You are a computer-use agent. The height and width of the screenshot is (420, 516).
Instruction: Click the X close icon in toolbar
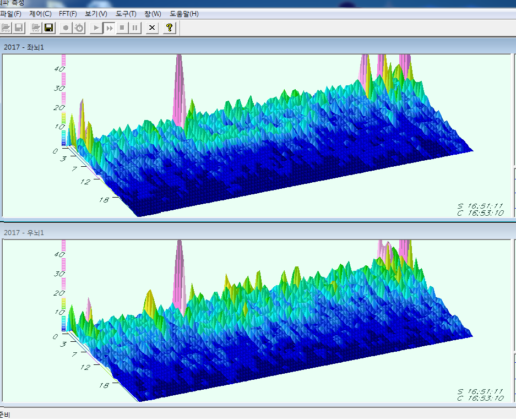tap(152, 28)
